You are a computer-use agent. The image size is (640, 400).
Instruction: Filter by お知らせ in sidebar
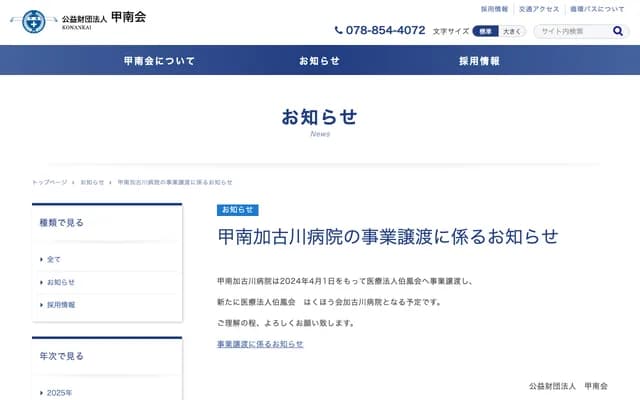coord(60,282)
